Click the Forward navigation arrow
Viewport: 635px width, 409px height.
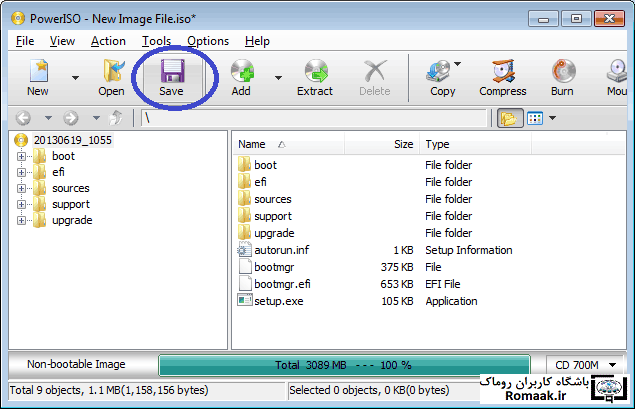(x=71, y=118)
